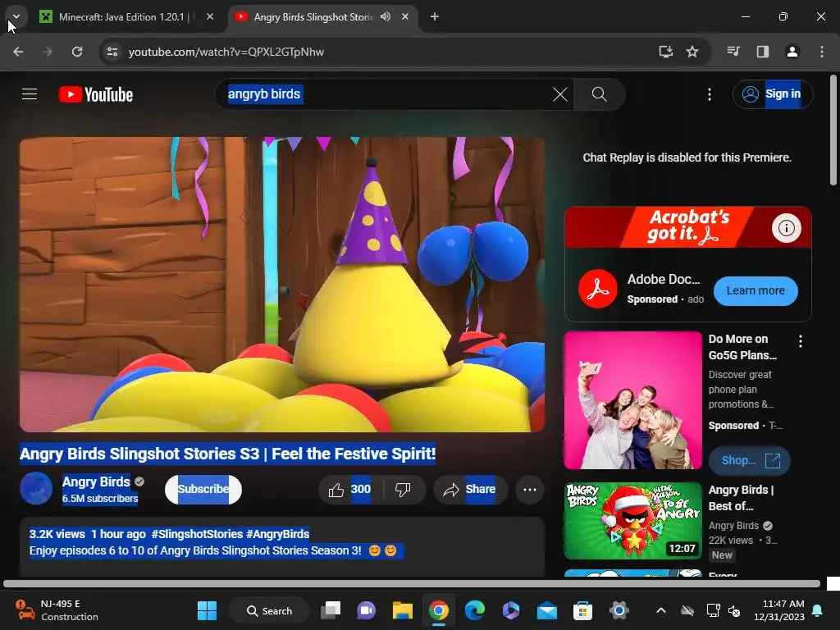Select the Angry Birds Slingshot Stories tab
This screenshot has width=840, height=630.
tap(313, 17)
